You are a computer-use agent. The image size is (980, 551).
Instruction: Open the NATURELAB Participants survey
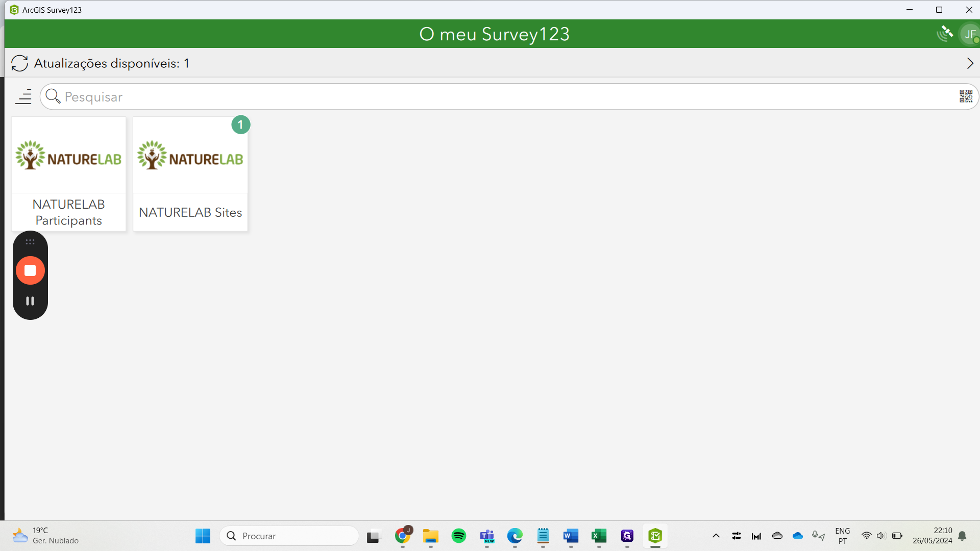[68, 173]
